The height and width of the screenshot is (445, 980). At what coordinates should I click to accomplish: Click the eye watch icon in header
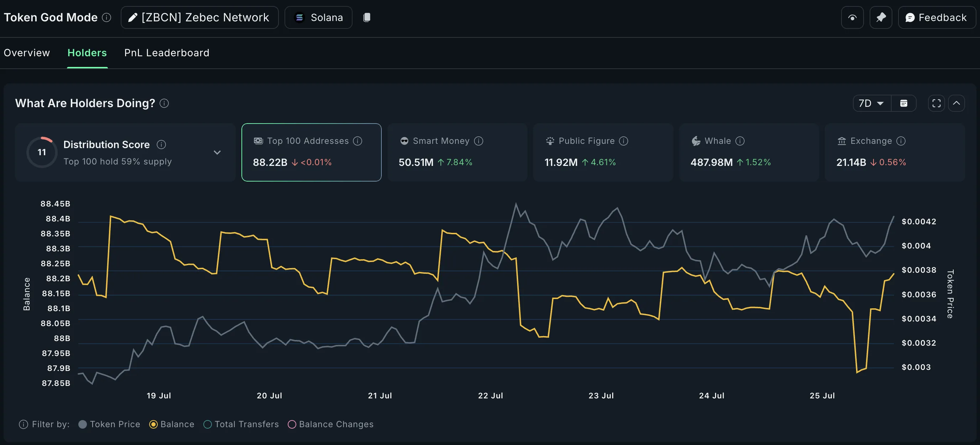pyautogui.click(x=852, y=17)
